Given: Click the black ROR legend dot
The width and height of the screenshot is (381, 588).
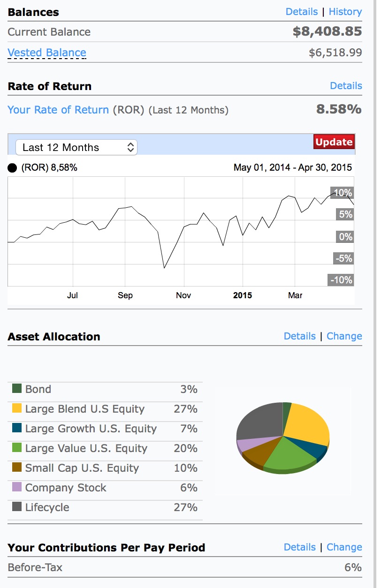Looking at the screenshot, I should coord(13,168).
